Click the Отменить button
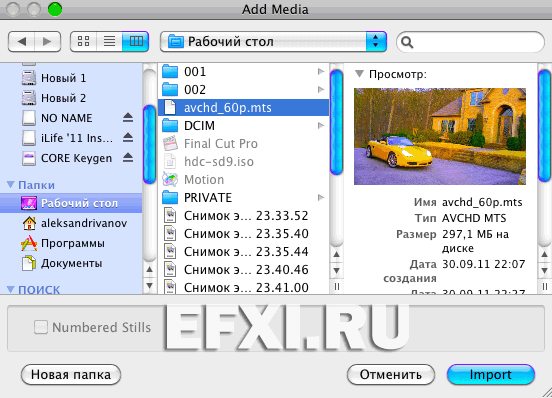The height and width of the screenshot is (398, 552). click(x=391, y=374)
